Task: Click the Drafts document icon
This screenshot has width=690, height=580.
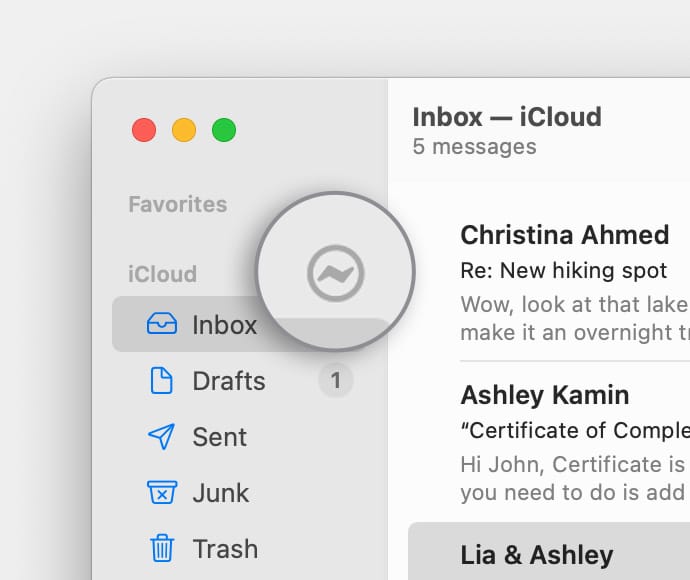Action: click(161, 381)
